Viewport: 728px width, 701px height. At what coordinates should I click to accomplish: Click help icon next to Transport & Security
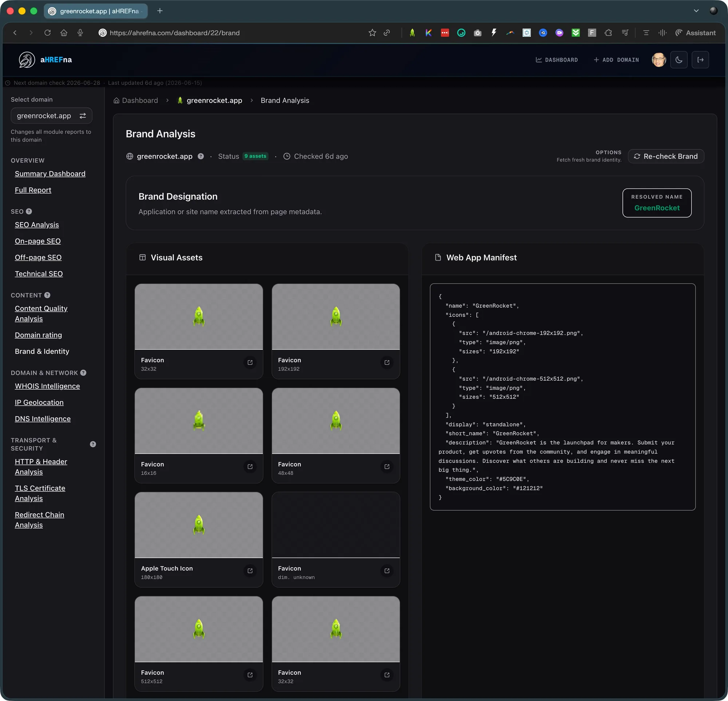[x=93, y=444]
